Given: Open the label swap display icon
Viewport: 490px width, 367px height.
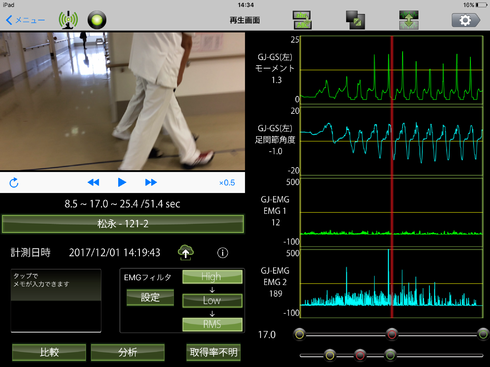Looking at the screenshot, I should pos(302,20).
